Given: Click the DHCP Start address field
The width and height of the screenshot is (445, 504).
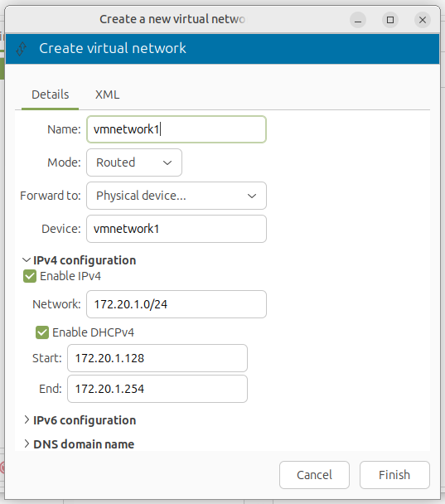Looking at the screenshot, I should 157,358.
